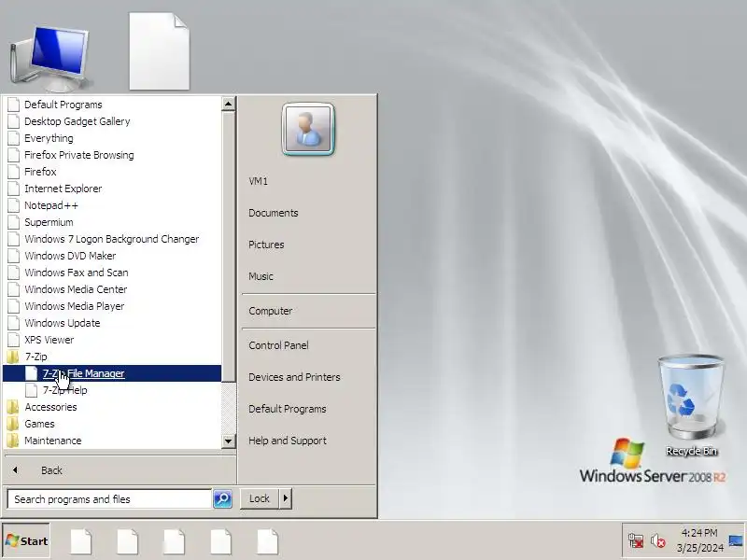The height and width of the screenshot is (560, 747).
Task: Open Windows Update entry
Action: point(112,323)
